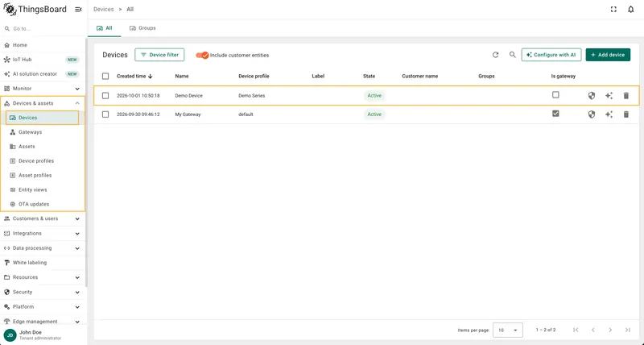The image size is (644, 345).
Task: Toggle fullscreen mode icon
Action: pos(613,9)
